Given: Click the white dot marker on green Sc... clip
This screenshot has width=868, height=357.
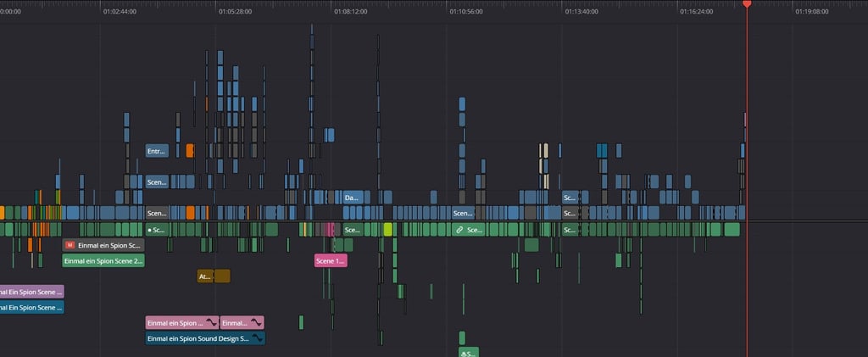Looking at the screenshot, I should click(x=149, y=230).
